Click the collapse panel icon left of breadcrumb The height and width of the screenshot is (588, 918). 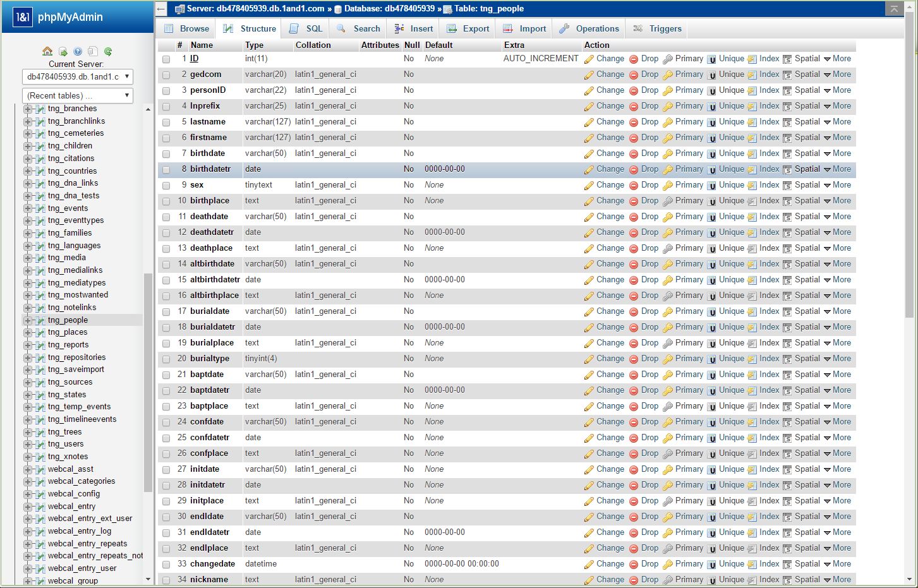[161, 9]
